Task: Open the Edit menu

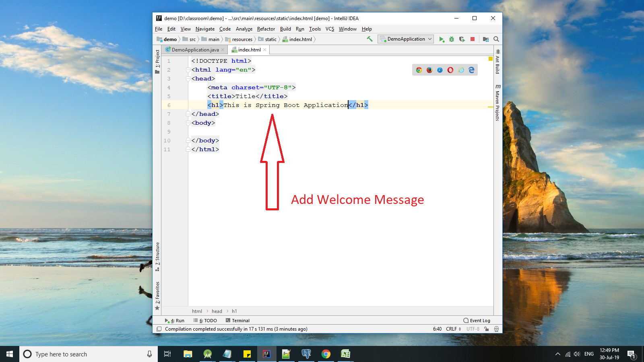Action: pyautogui.click(x=171, y=29)
